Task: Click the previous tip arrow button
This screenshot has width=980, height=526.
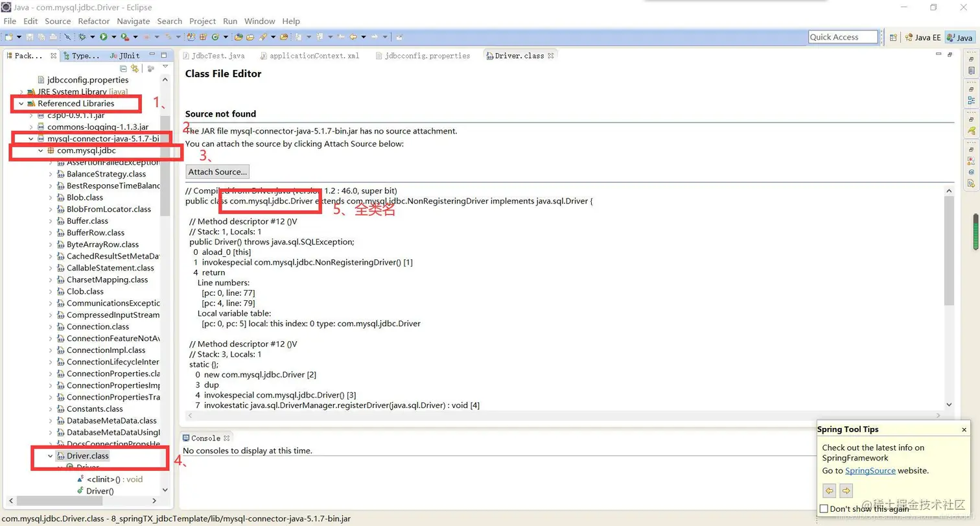Action: pos(829,491)
